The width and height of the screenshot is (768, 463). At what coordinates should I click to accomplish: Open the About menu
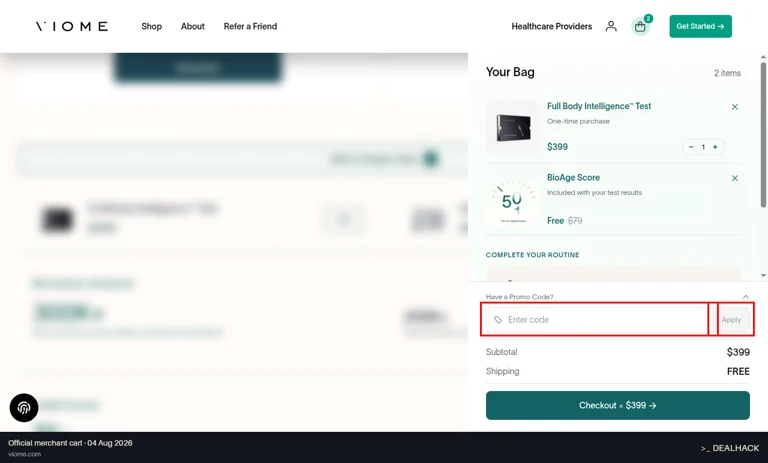[x=192, y=26]
